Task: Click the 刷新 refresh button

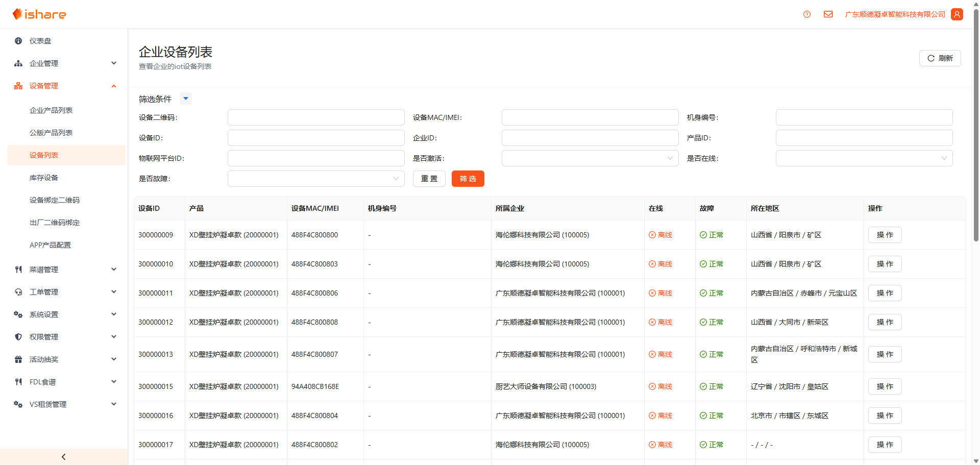Action: (x=940, y=58)
